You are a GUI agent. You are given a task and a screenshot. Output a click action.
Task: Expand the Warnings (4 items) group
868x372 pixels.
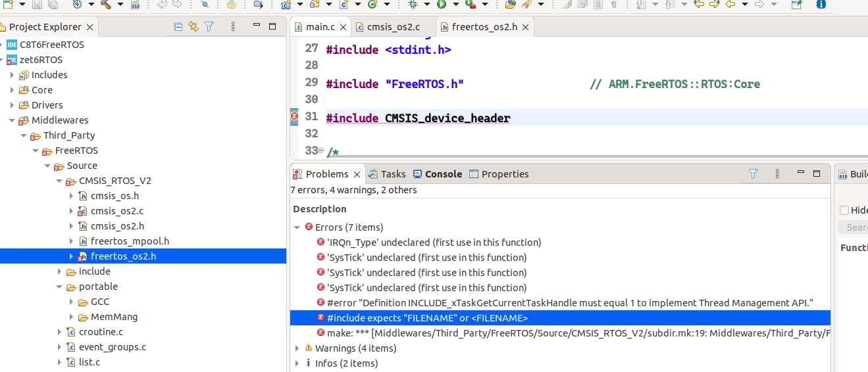(297, 348)
